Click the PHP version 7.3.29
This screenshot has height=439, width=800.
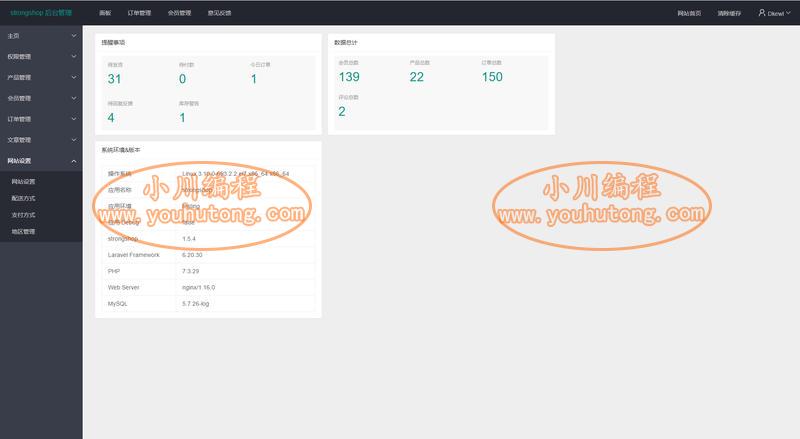coord(191,271)
